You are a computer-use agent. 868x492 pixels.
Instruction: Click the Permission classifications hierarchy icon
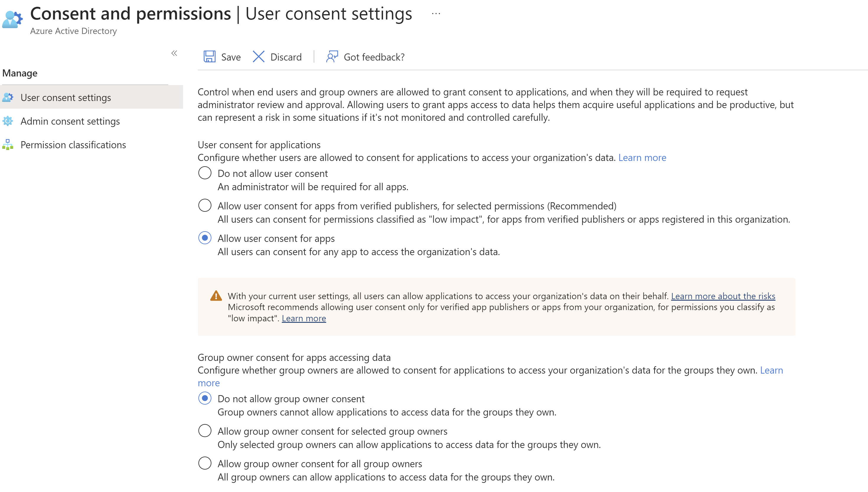8,145
